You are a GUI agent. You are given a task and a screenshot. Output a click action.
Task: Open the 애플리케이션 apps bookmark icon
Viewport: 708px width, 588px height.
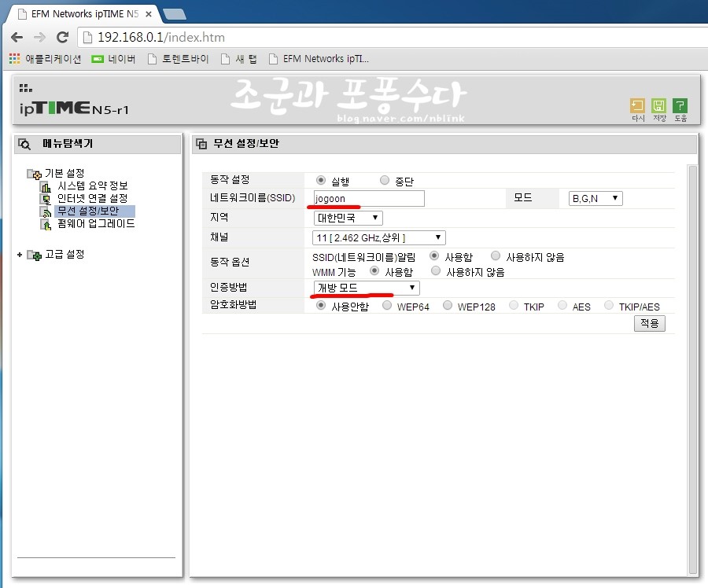click(15, 59)
